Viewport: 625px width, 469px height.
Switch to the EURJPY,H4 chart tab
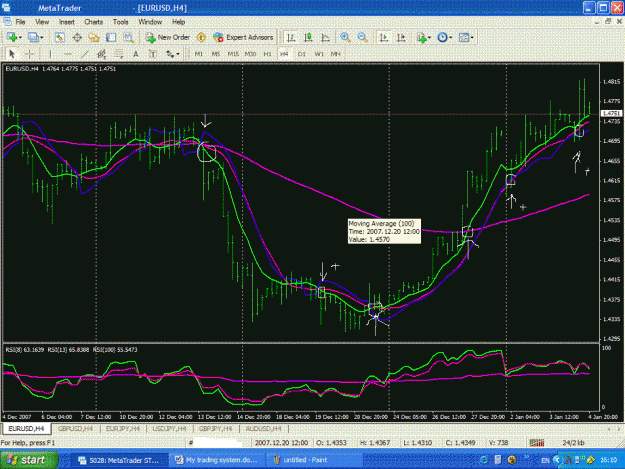(122, 429)
